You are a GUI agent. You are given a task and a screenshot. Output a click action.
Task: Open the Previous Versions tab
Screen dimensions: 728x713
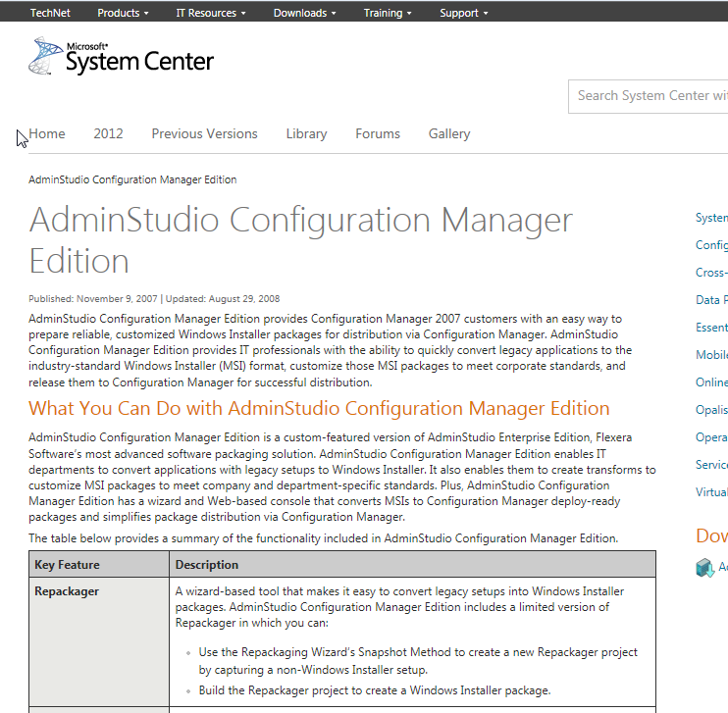pos(204,133)
